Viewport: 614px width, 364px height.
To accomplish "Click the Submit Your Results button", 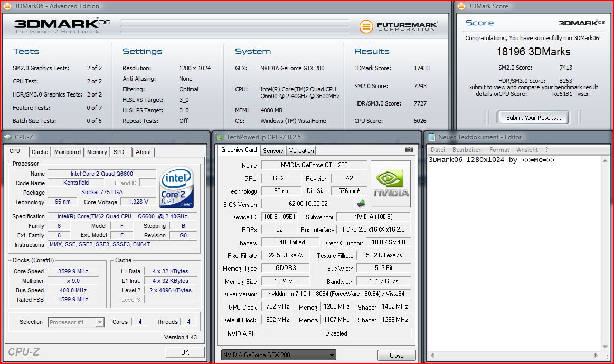I will 533,118.
